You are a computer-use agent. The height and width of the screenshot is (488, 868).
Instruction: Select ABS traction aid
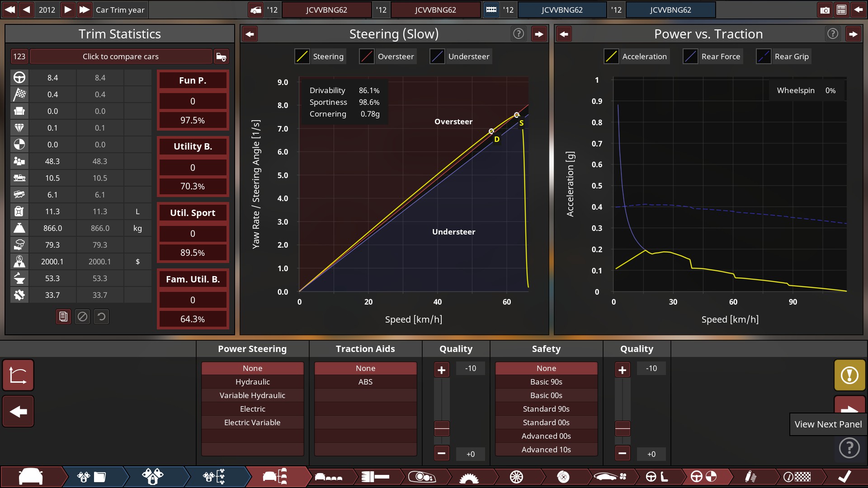[x=365, y=382]
